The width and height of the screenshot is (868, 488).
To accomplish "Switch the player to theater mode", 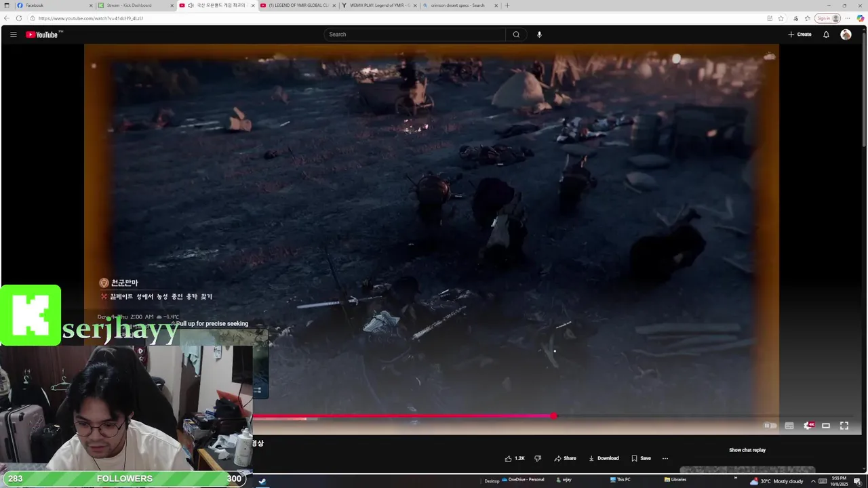I will pos(826,426).
